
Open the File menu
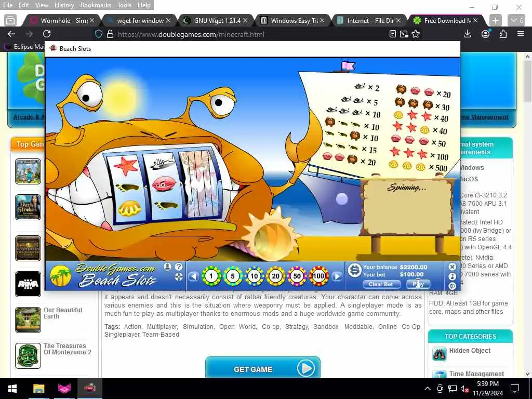coord(8,5)
